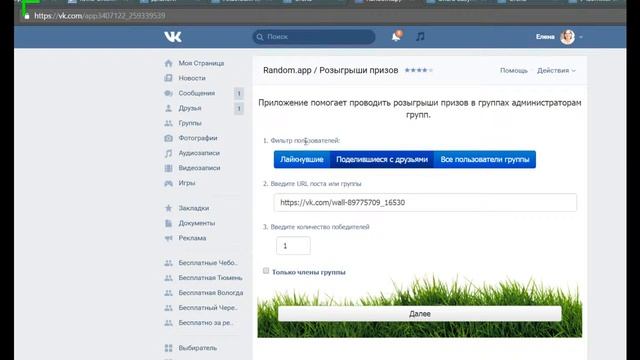Open Друзья in the sidebar

point(190,108)
